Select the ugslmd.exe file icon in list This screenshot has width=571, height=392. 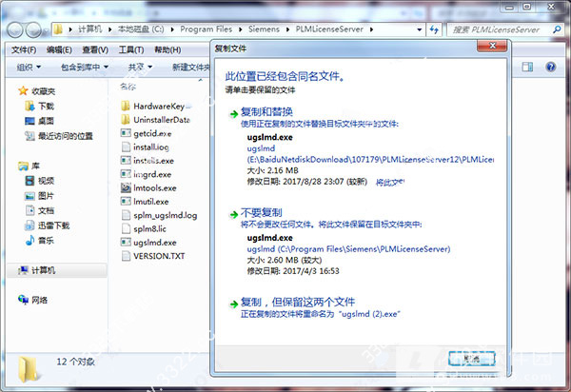[126, 242]
